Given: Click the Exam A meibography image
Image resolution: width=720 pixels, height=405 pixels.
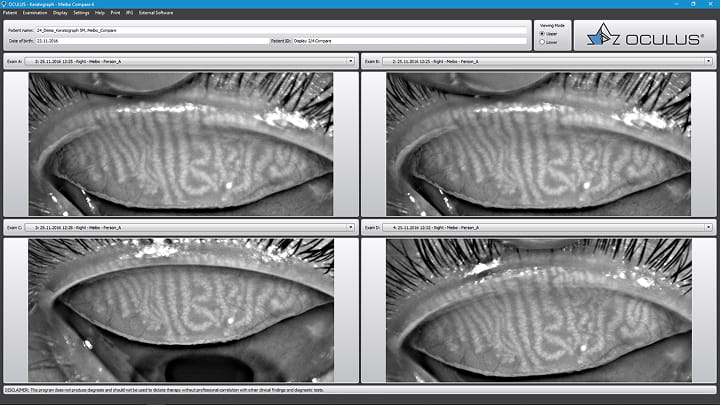Looking at the screenshot, I should [x=181, y=144].
